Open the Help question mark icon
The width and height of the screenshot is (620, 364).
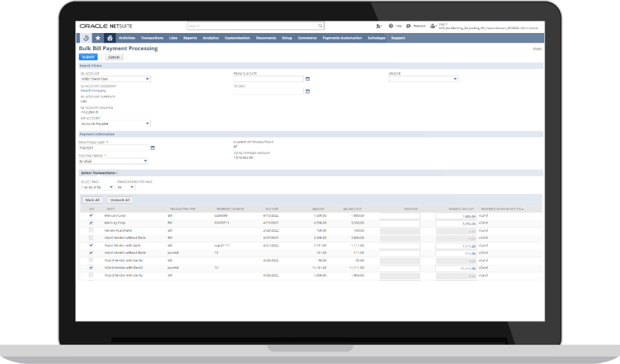click(391, 26)
